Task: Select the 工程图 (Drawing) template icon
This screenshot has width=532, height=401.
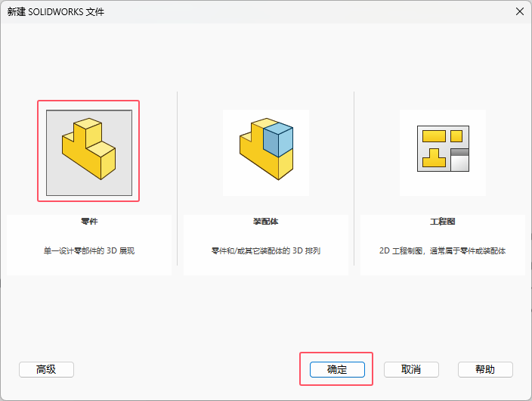Action: click(x=443, y=153)
